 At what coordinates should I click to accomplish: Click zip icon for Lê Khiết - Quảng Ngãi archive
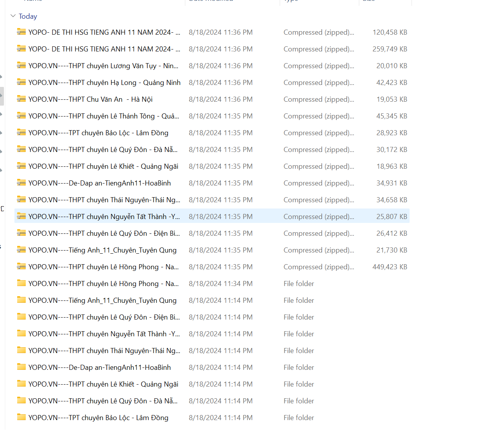click(x=21, y=166)
